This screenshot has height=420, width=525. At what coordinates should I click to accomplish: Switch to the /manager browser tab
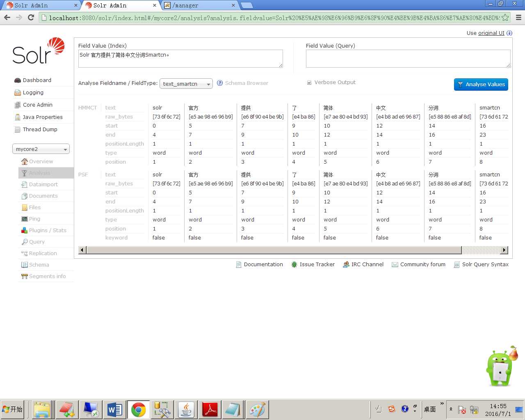click(x=198, y=5)
